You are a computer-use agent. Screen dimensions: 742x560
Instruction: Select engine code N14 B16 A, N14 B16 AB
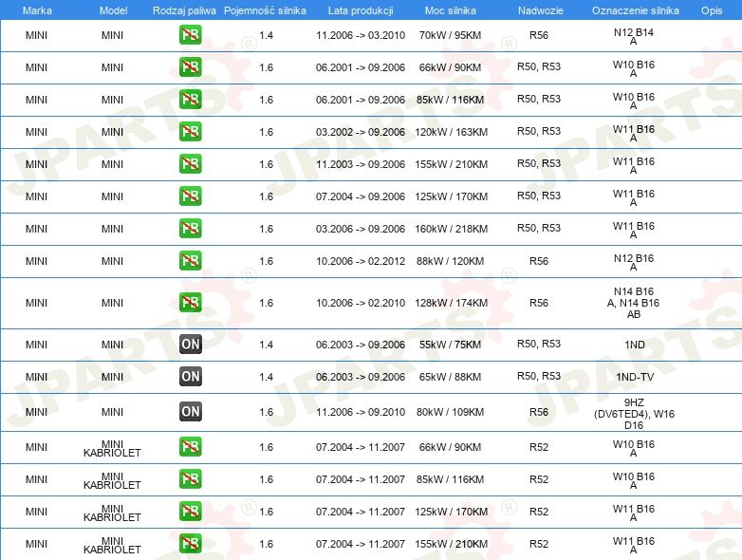pos(634,303)
